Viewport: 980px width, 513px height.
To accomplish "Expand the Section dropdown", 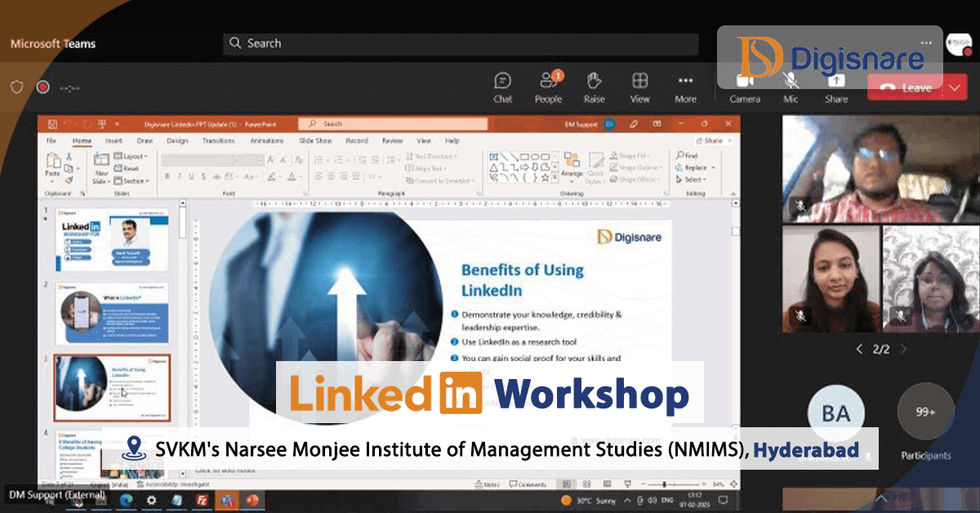I will tap(132, 181).
